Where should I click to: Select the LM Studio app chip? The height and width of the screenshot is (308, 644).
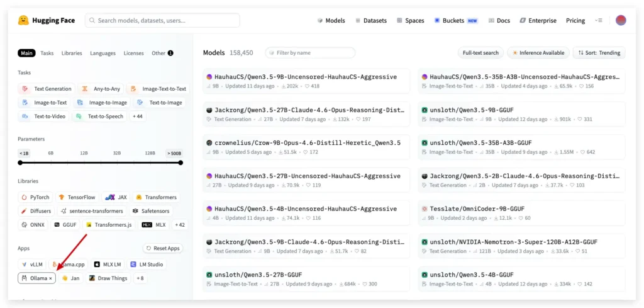click(147, 265)
